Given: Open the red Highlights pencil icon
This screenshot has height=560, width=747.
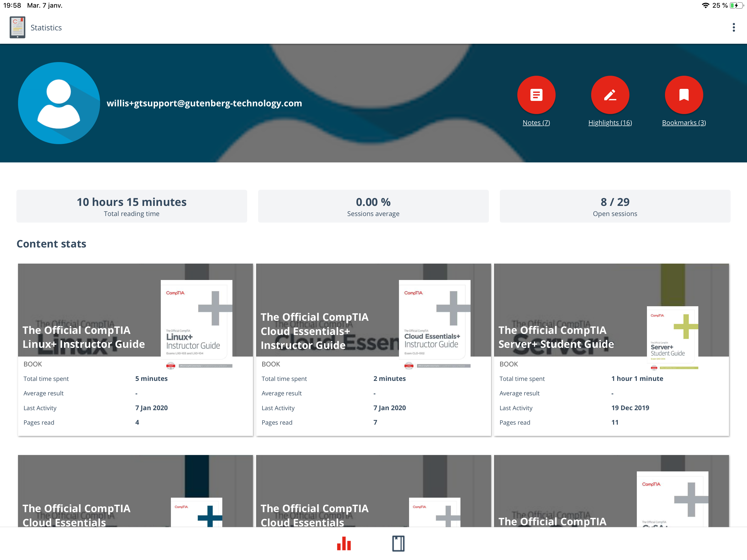Looking at the screenshot, I should coord(610,95).
